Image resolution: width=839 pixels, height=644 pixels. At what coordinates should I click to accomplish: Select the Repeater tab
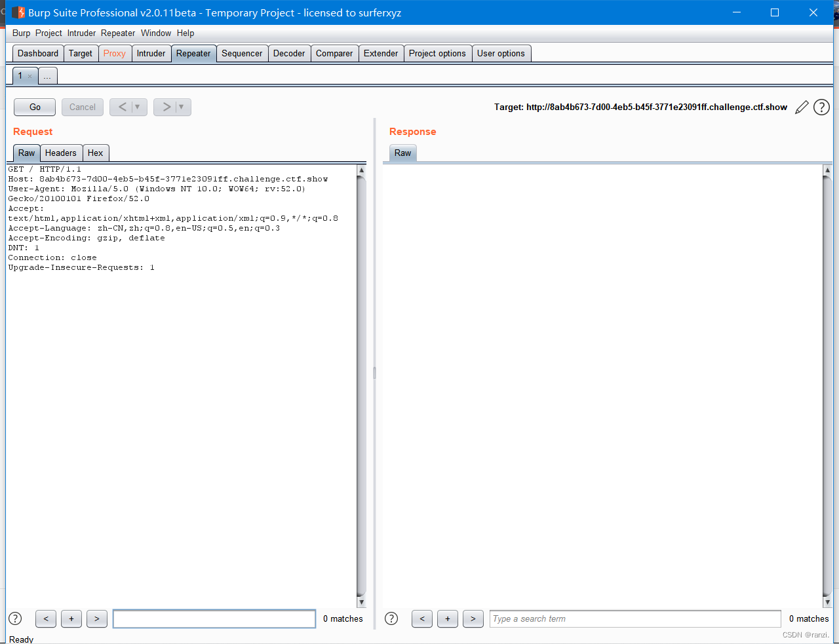tap(193, 53)
